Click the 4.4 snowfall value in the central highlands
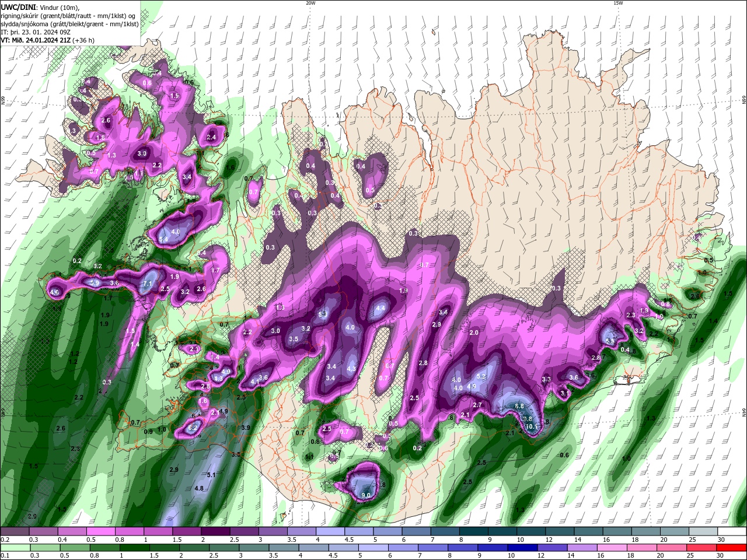This screenshot has height=560, width=747. tap(381, 308)
